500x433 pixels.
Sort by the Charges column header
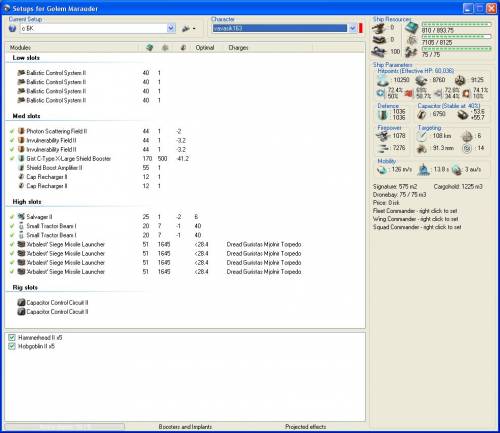[238, 48]
